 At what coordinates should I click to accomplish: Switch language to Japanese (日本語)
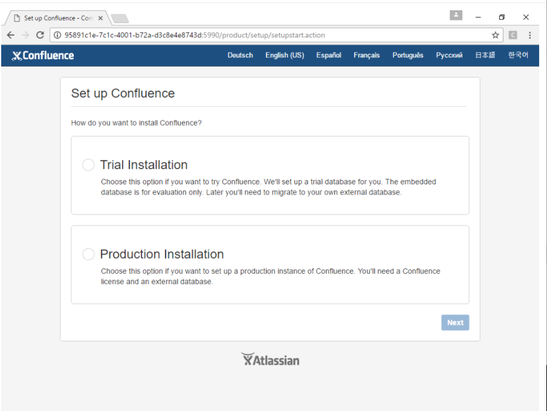tap(485, 55)
